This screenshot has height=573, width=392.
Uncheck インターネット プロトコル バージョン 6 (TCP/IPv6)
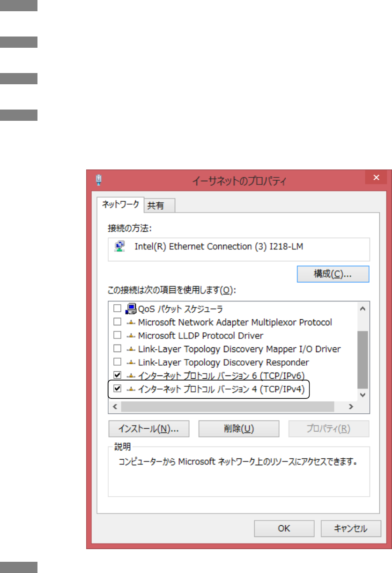click(118, 375)
